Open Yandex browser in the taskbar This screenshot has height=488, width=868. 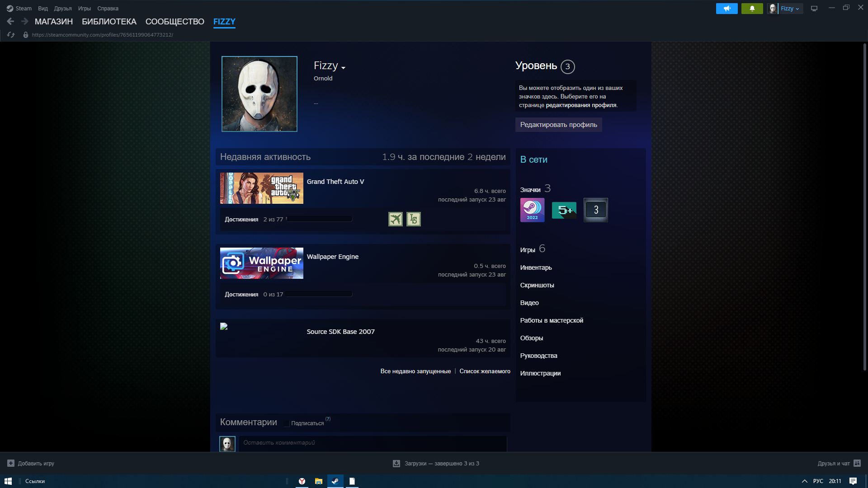[302, 481]
